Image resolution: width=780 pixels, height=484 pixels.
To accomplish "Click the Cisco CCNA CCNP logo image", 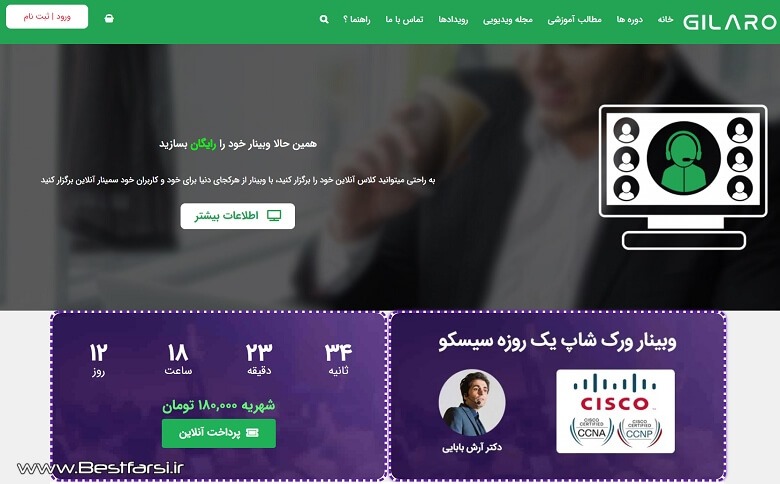I will pyautogui.click(x=615, y=411).
